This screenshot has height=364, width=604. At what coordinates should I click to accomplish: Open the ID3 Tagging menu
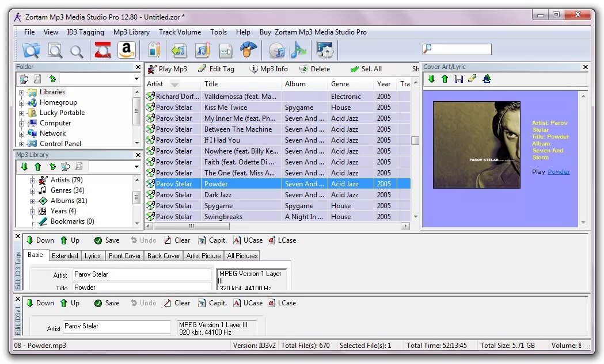(x=86, y=32)
